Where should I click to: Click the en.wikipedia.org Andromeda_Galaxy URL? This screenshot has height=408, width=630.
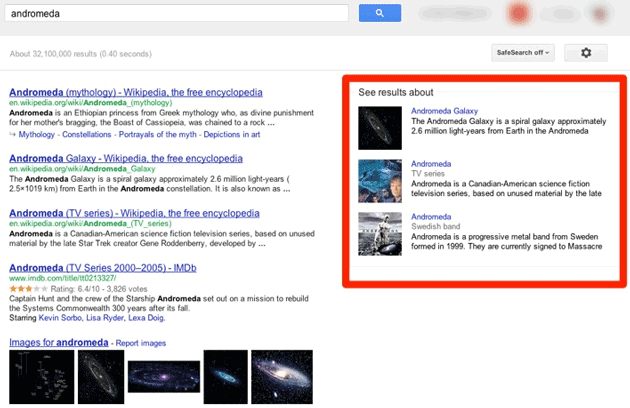click(x=82, y=169)
